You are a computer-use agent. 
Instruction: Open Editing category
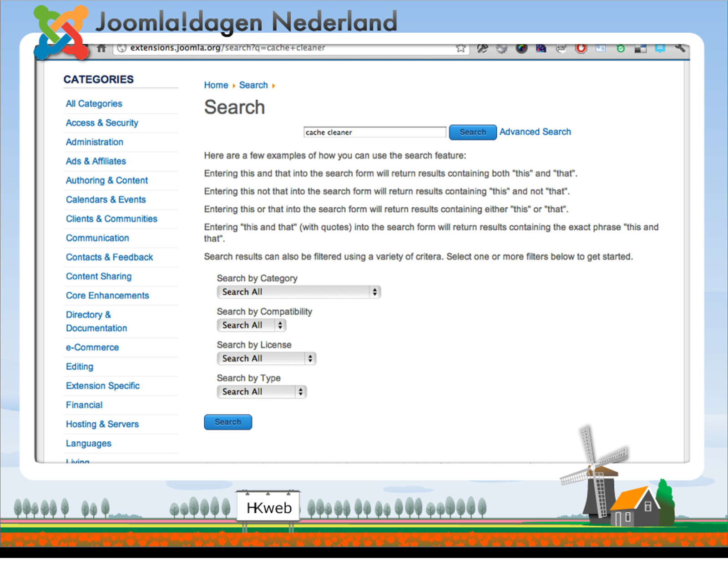(80, 367)
